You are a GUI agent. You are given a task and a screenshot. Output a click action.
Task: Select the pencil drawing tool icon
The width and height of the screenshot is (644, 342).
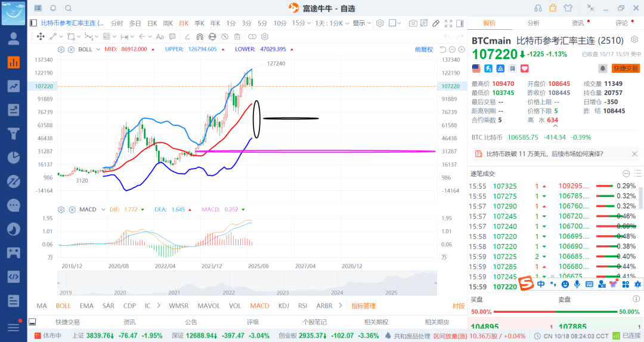click(x=436, y=23)
